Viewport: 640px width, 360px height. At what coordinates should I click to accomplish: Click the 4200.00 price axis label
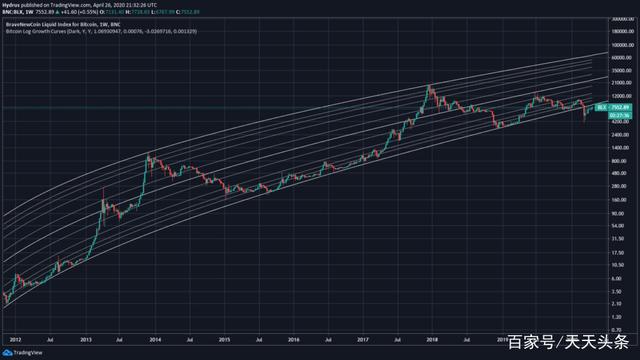click(621, 122)
